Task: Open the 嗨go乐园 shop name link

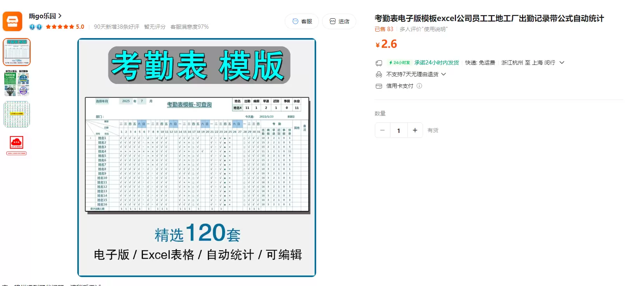Action: tap(45, 16)
